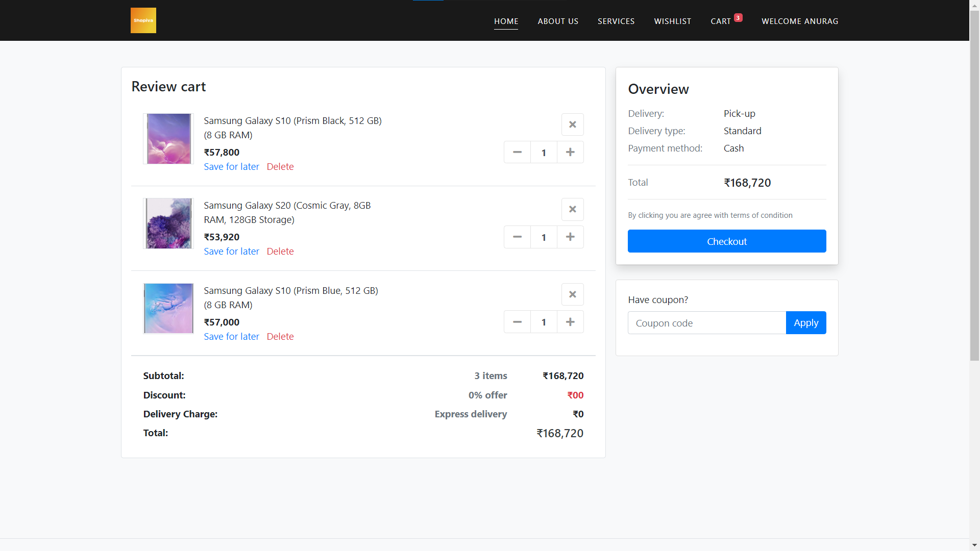980x551 pixels.
Task: Decrease quantity of Galaxy S20 Cosmic Gray
Action: click(517, 237)
